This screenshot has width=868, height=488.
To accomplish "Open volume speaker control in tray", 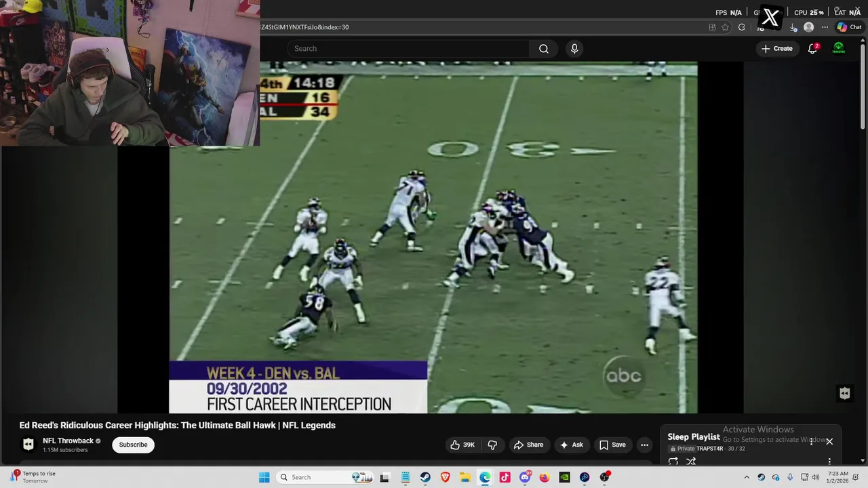I will pyautogui.click(x=816, y=477).
